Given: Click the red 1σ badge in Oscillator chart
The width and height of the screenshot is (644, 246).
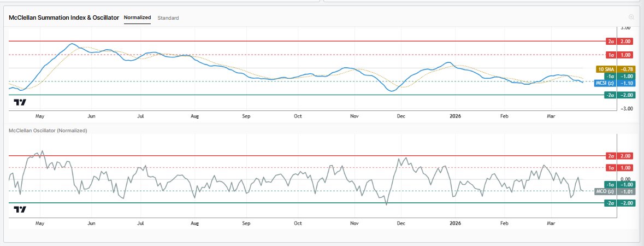Looking at the screenshot, I should coord(610,167).
